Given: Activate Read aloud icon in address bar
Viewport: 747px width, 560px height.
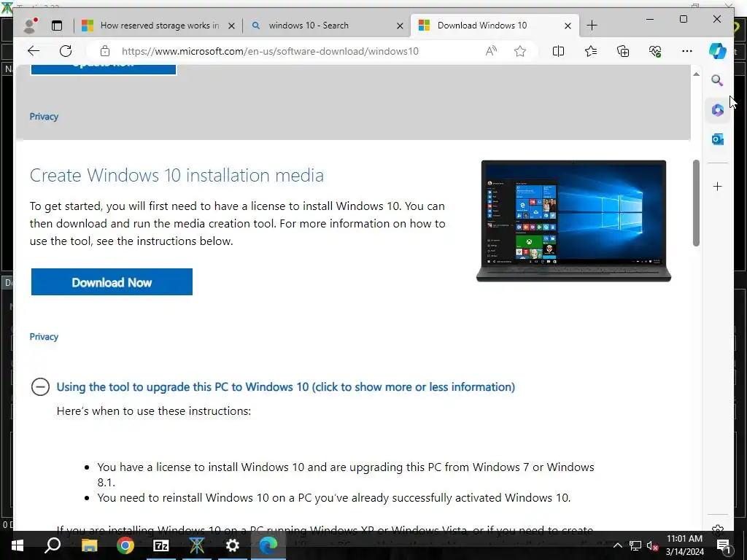Looking at the screenshot, I should pyautogui.click(x=491, y=51).
